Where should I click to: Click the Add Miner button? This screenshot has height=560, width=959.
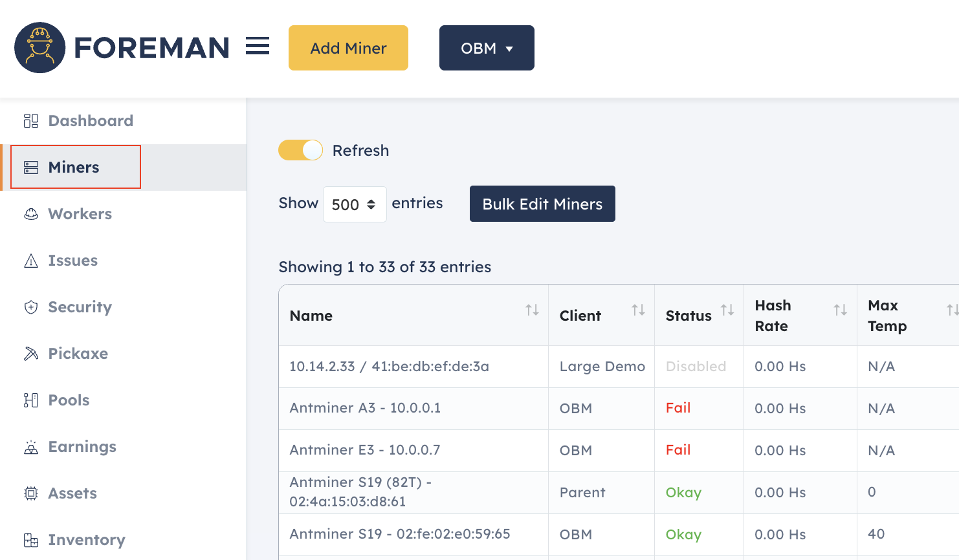348,48
